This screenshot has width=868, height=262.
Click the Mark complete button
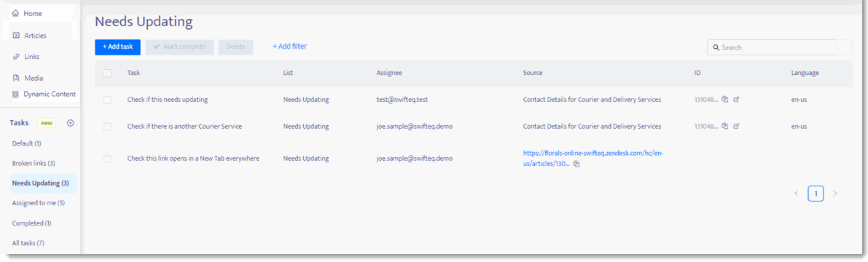click(179, 47)
